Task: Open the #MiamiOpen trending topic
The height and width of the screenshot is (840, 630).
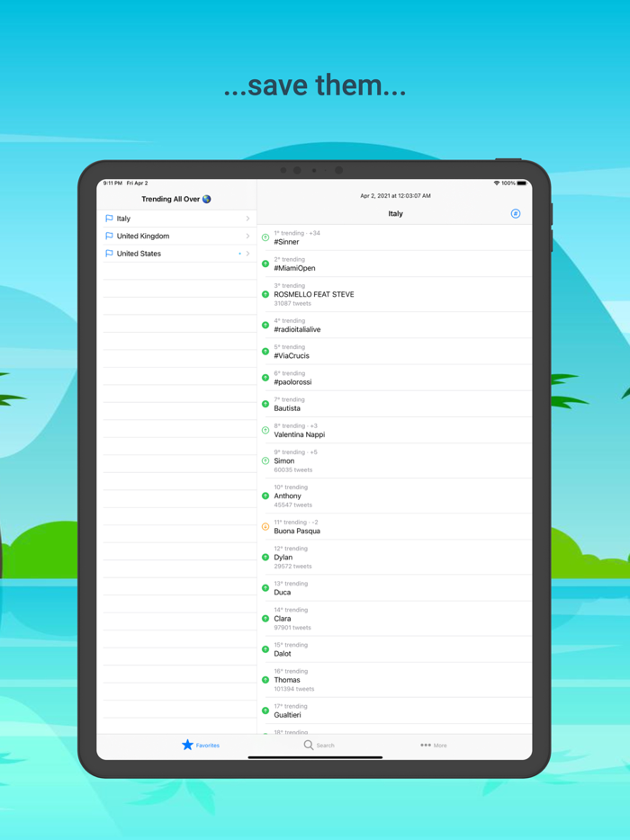Action: click(x=394, y=264)
